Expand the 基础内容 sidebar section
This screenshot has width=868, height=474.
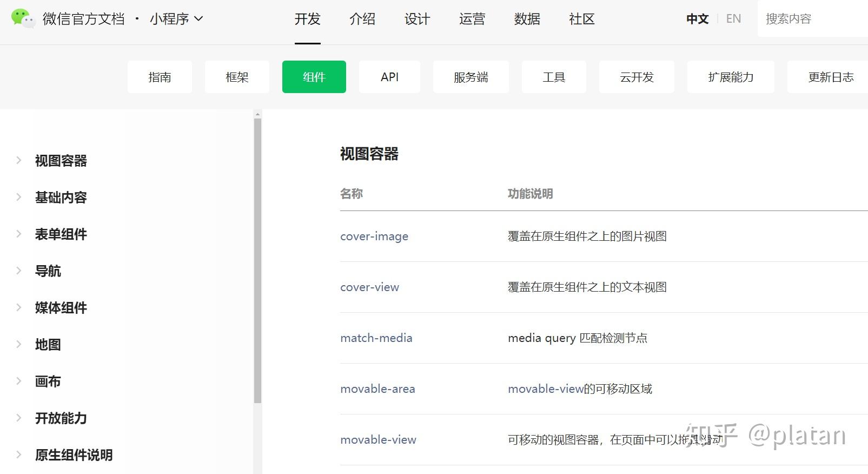[x=61, y=198]
